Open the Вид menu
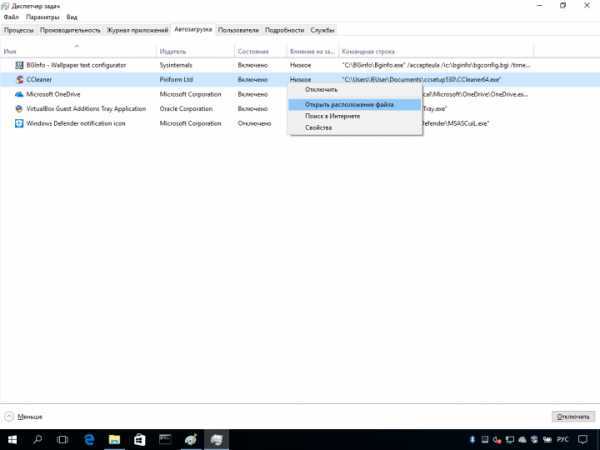 [x=72, y=17]
